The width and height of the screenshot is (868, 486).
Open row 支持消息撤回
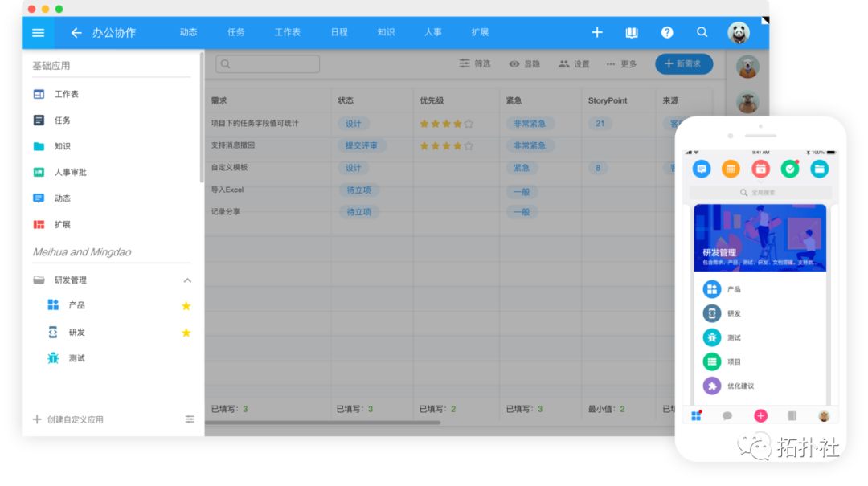(x=233, y=145)
